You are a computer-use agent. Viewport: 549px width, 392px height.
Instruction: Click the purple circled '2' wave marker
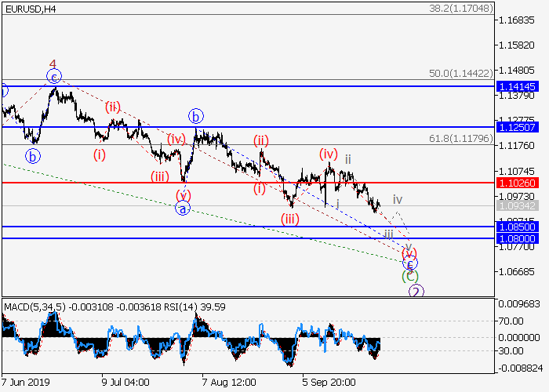click(416, 292)
